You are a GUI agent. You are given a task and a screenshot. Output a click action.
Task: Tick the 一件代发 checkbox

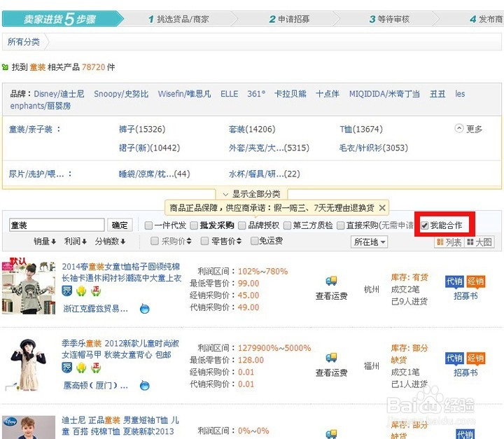[148, 225]
